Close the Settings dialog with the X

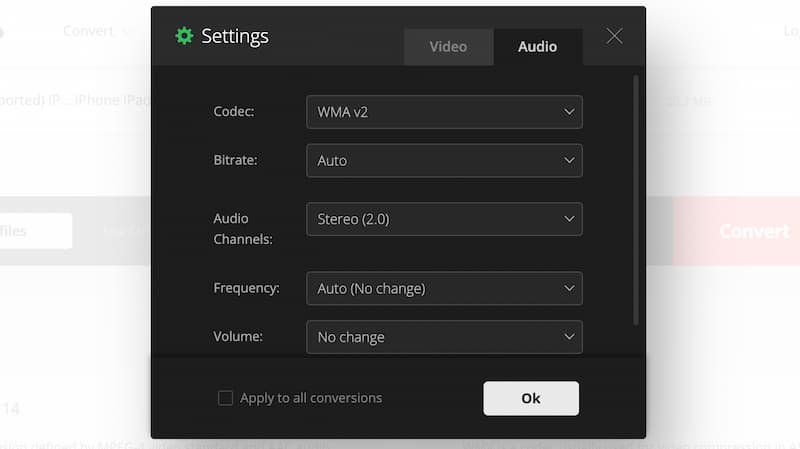pos(614,36)
